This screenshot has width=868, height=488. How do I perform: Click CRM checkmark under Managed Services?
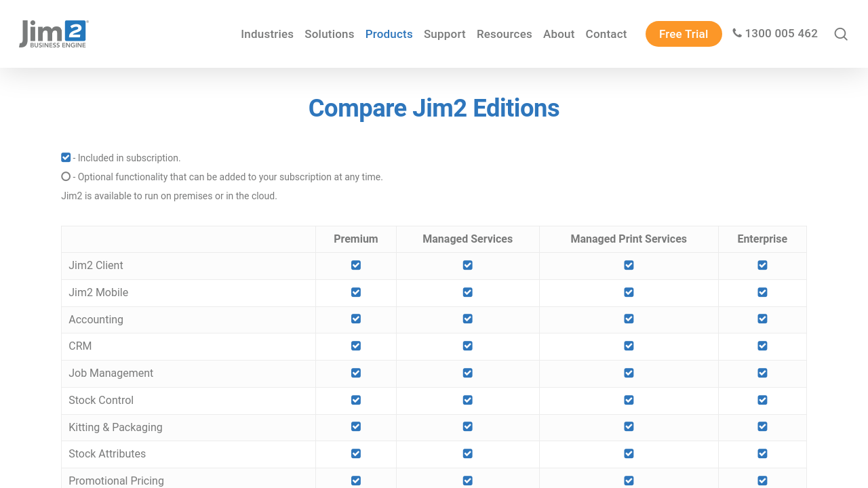468,346
